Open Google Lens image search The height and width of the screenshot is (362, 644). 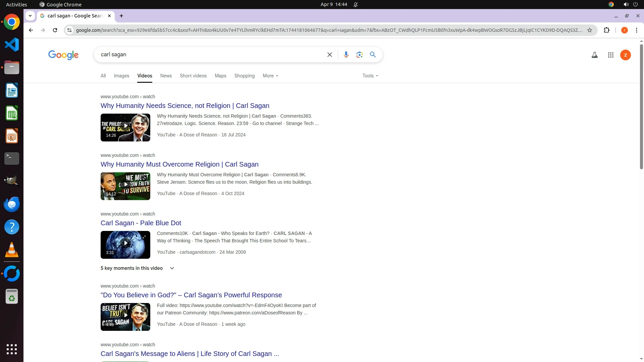(359, 55)
